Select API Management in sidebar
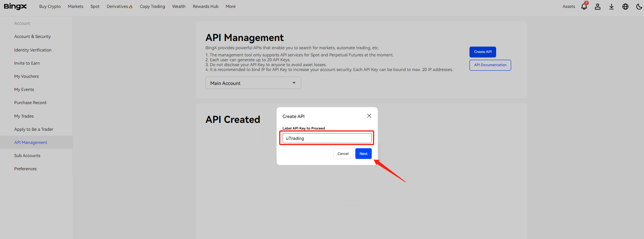The height and width of the screenshot is (239, 644). pos(31,142)
